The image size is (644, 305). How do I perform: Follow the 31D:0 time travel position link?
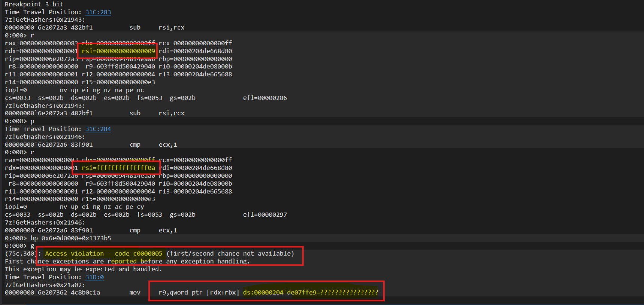(x=94, y=277)
